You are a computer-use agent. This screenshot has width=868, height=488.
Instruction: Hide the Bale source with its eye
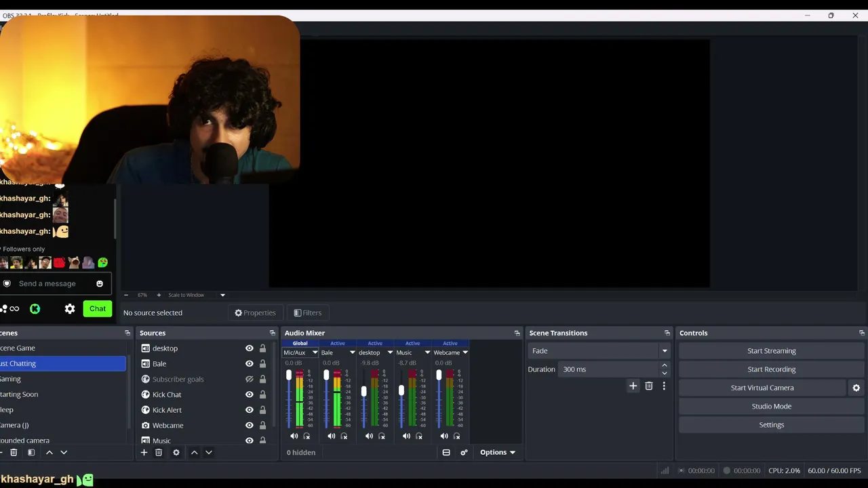[249, 364]
